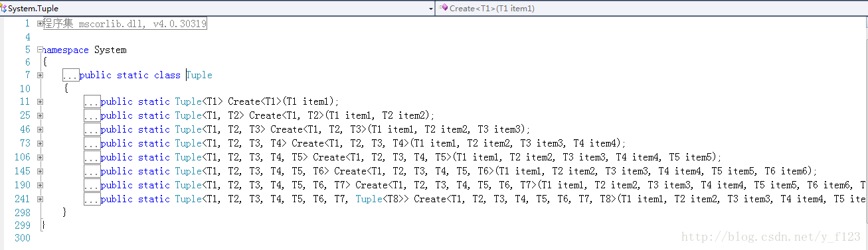Expand the outlining node on line 46
Screen dimensions: 868x250
41,129
